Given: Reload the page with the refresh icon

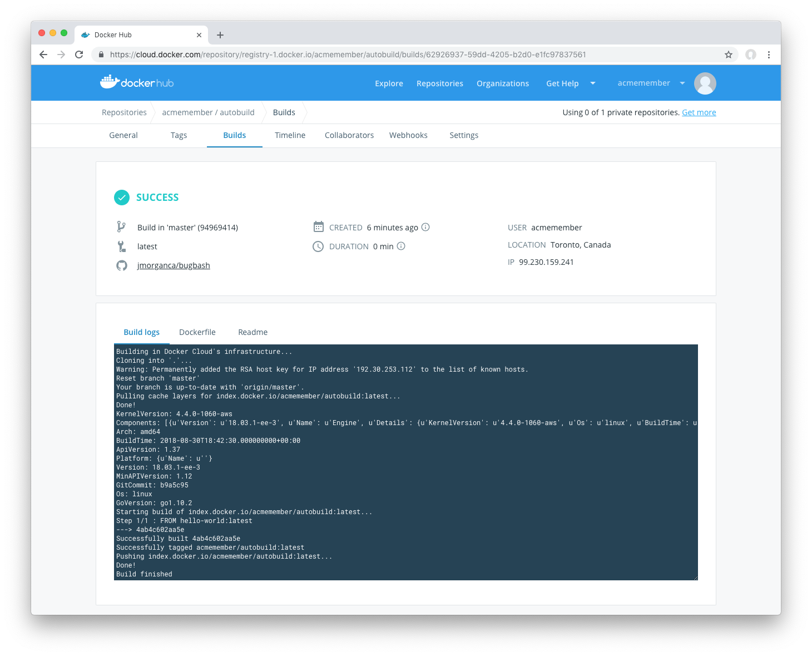Looking at the screenshot, I should coord(79,55).
